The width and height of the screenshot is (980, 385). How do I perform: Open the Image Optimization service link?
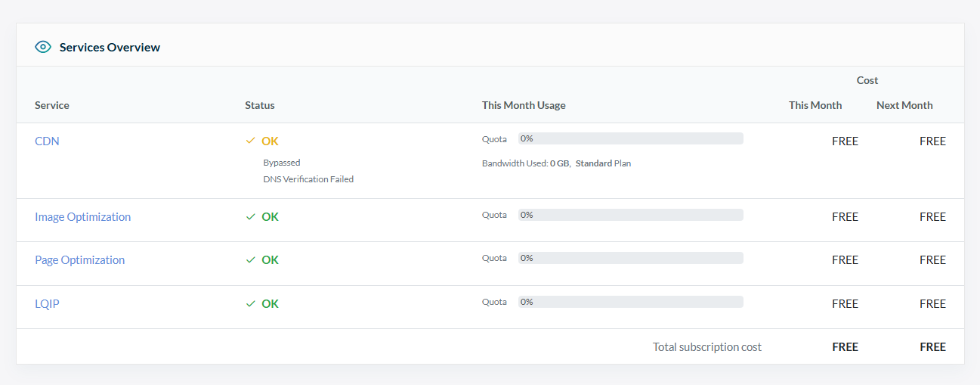point(82,217)
